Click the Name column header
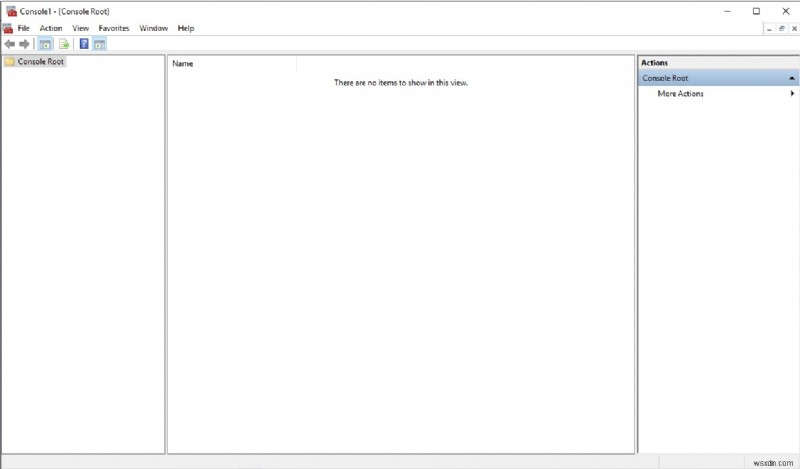Screen dimensions: 800x469 click(x=232, y=64)
